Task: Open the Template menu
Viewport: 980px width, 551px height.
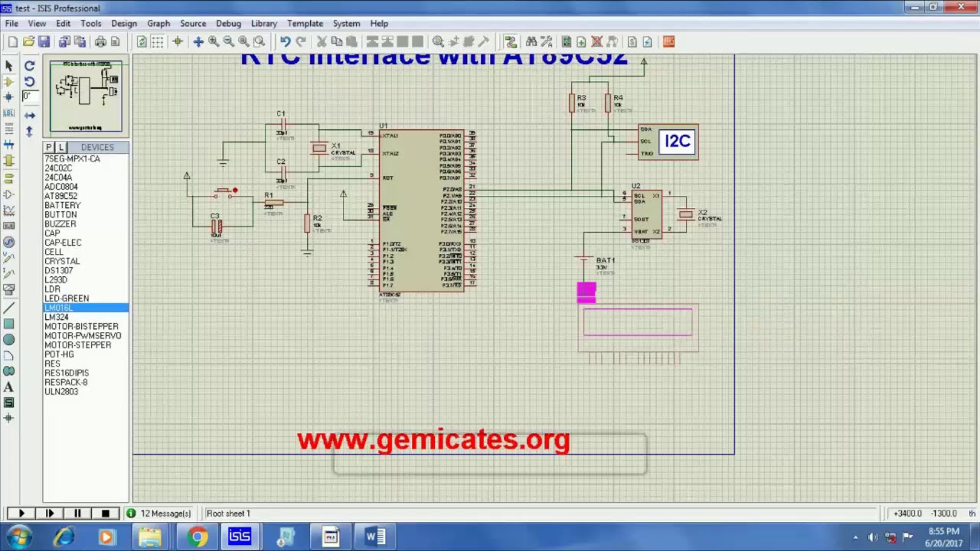Action: pos(305,24)
